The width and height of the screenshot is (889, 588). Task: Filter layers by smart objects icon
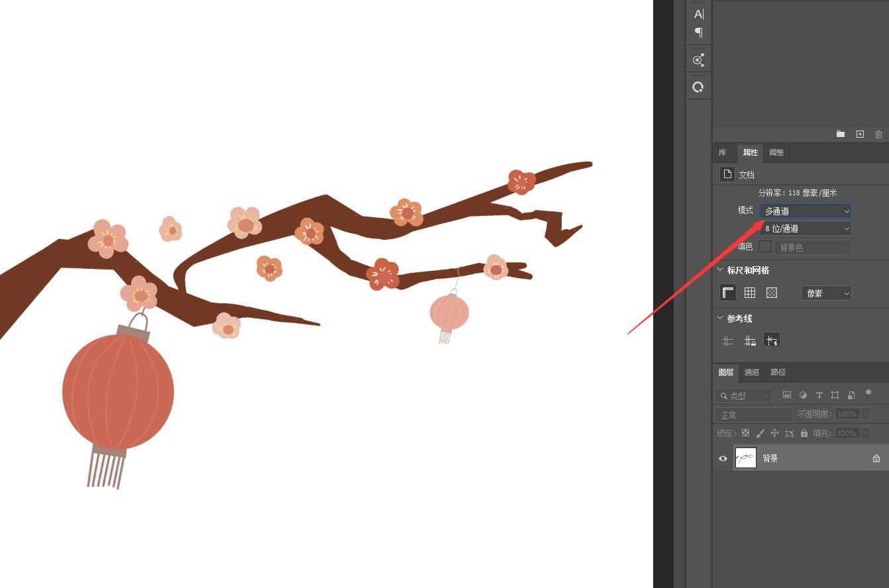click(x=851, y=395)
